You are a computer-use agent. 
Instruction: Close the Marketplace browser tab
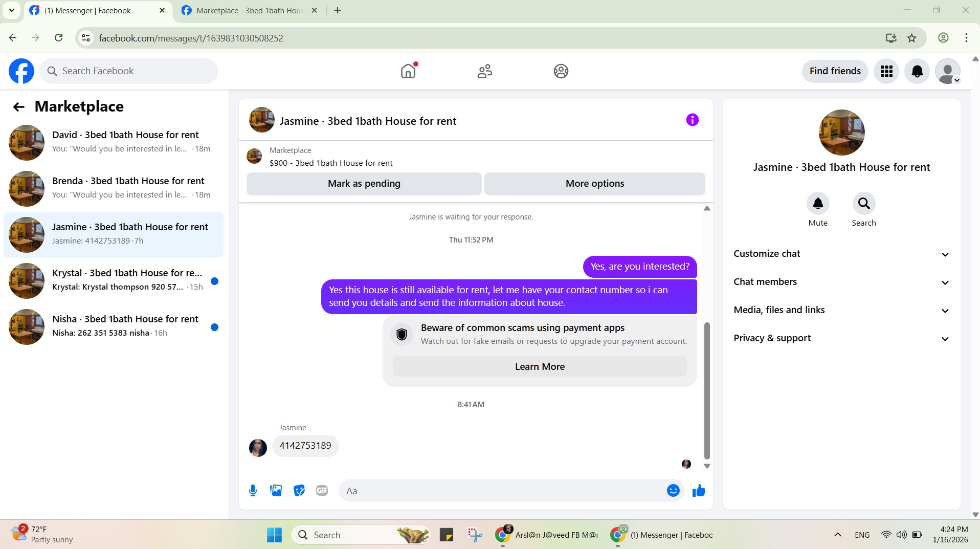(315, 10)
